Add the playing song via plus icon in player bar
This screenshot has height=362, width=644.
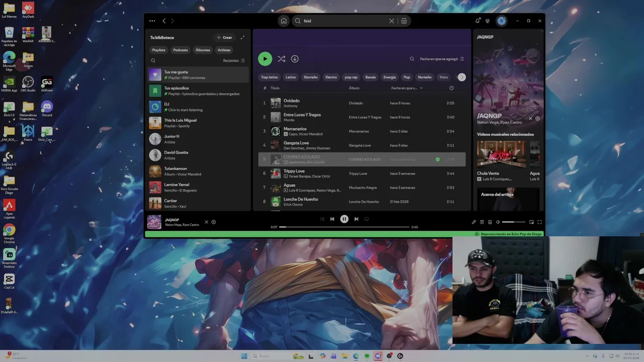(214, 222)
